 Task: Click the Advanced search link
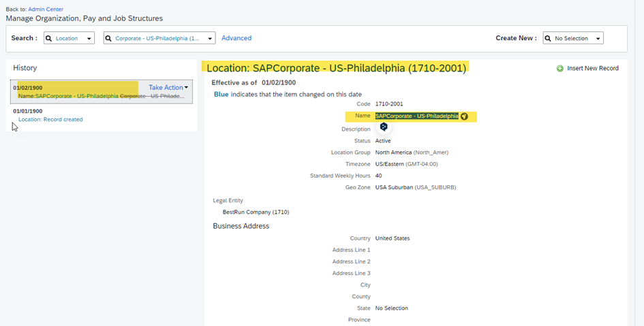(236, 37)
